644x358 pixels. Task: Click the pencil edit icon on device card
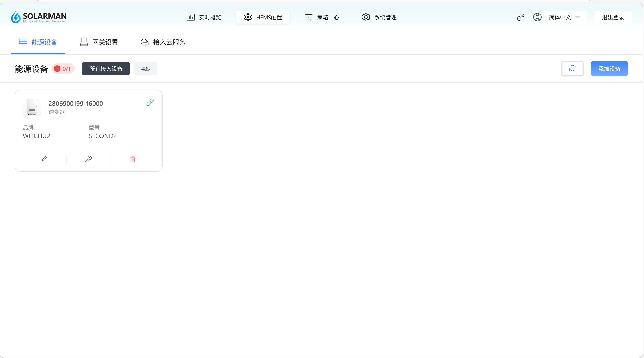(45, 159)
